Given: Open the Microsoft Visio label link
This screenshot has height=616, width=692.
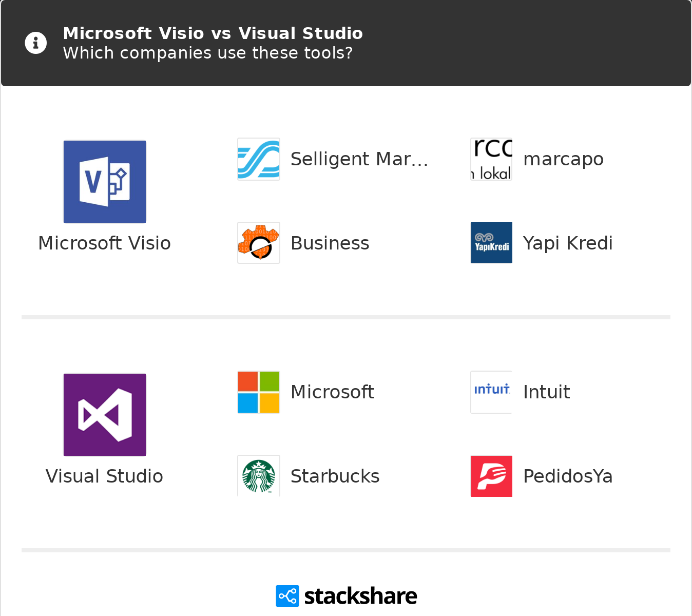Looking at the screenshot, I should coord(104,243).
